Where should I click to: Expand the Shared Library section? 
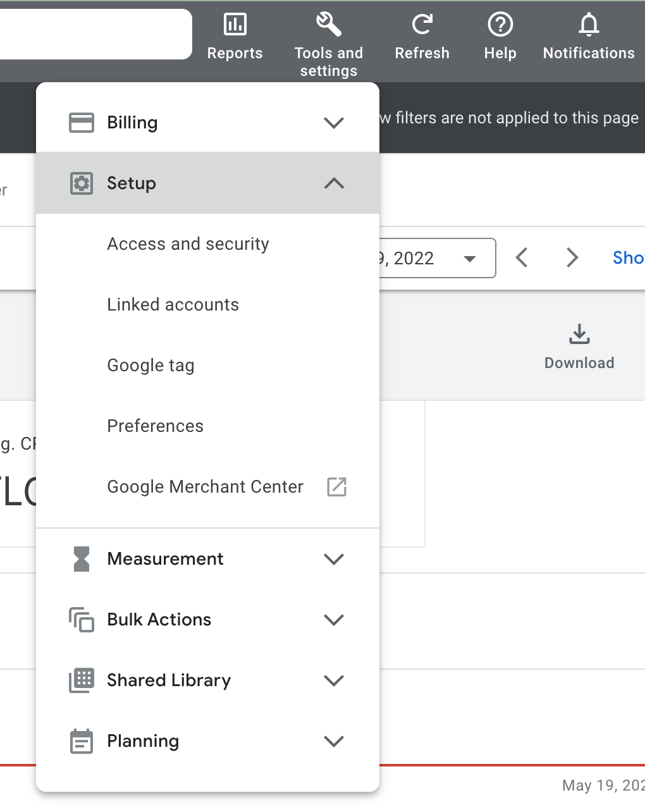coord(333,680)
